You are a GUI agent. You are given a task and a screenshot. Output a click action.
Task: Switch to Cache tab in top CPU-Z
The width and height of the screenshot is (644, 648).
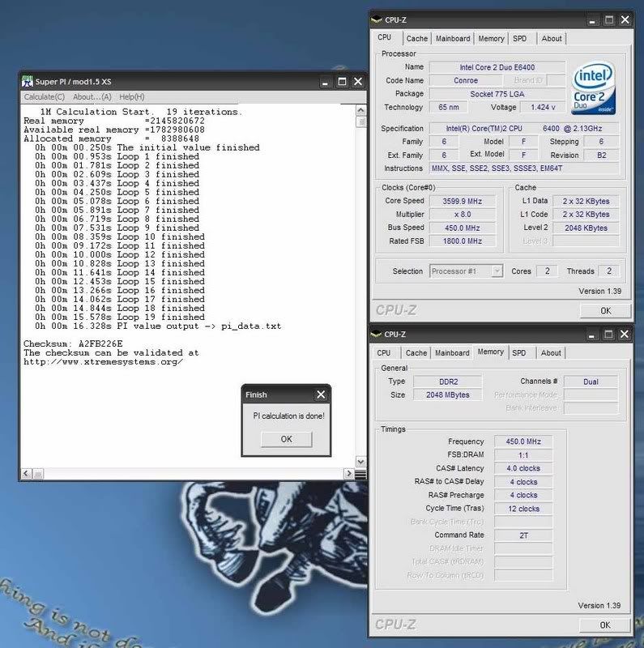click(416, 38)
